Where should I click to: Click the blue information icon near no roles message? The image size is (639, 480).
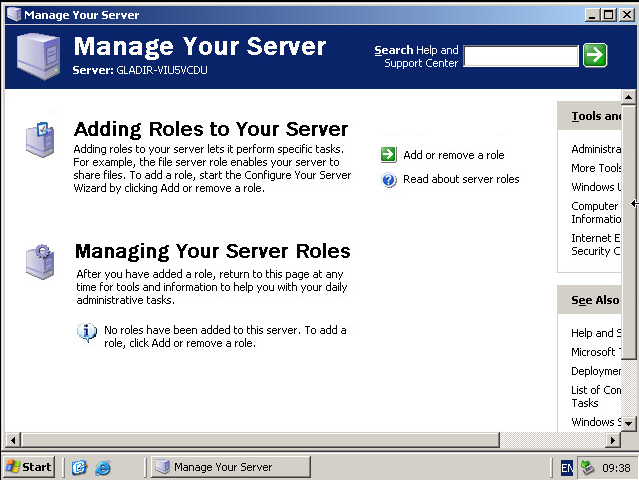(88, 332)
